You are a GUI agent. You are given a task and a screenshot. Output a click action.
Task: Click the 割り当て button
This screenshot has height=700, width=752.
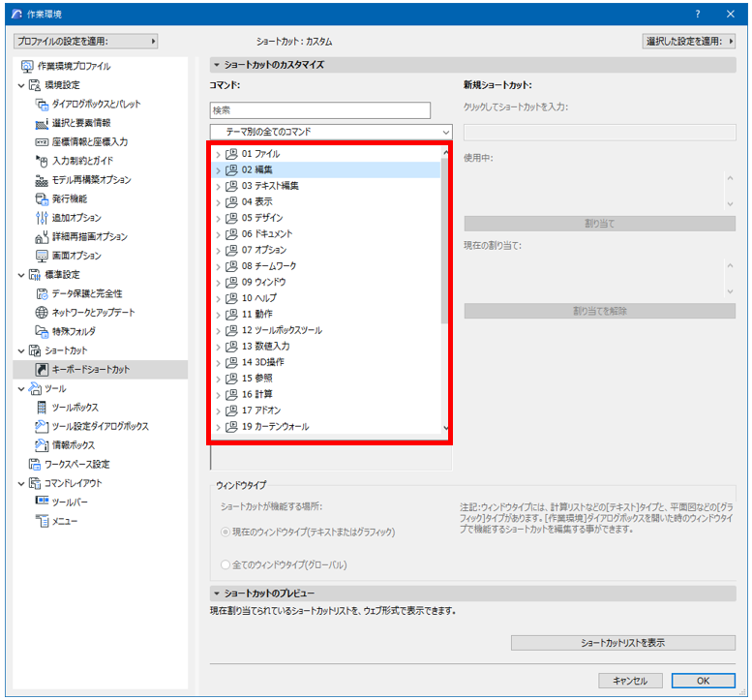(x=599, y=224)
